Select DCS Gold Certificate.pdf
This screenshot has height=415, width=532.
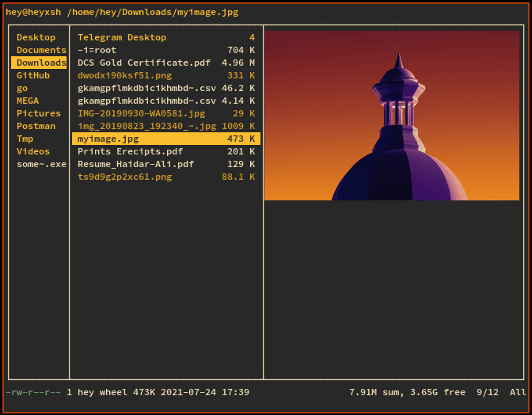pos(166,63)
